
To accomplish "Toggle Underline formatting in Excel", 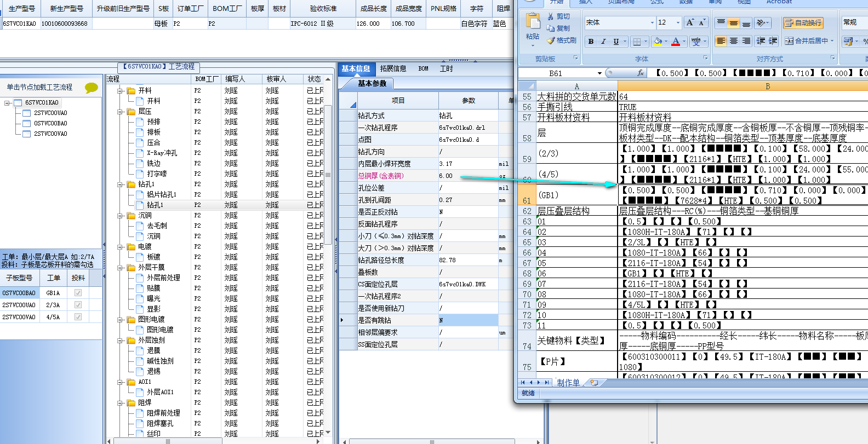I will pyautogui.click(x=616, y=42).
